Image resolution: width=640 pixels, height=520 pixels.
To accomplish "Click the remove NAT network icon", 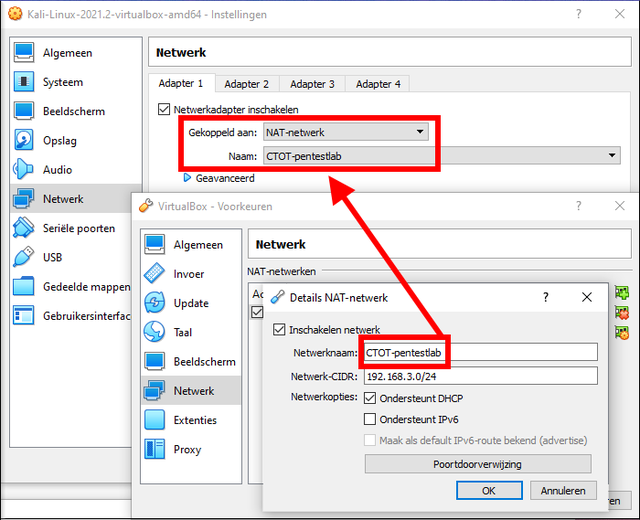I will pos(622,313).
